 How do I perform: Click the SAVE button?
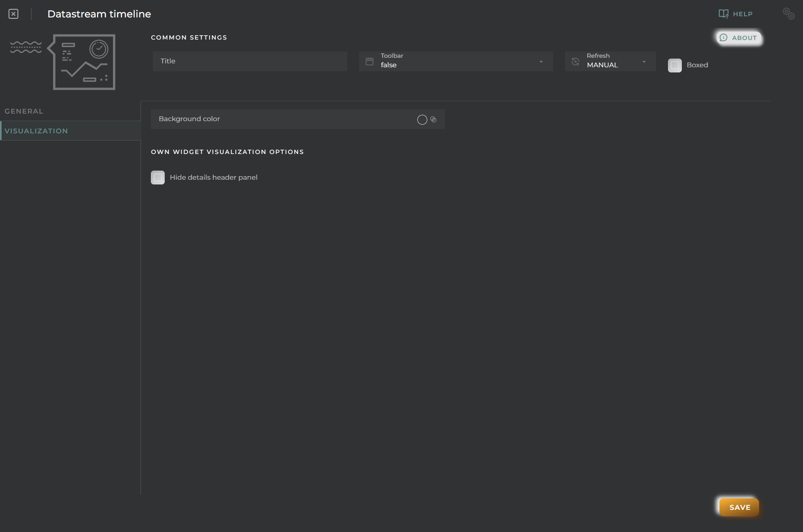740,507
